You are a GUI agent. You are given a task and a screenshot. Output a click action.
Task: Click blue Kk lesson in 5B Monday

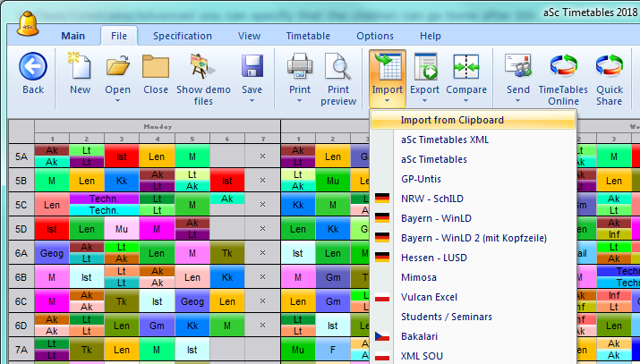(x=122, y=180)
